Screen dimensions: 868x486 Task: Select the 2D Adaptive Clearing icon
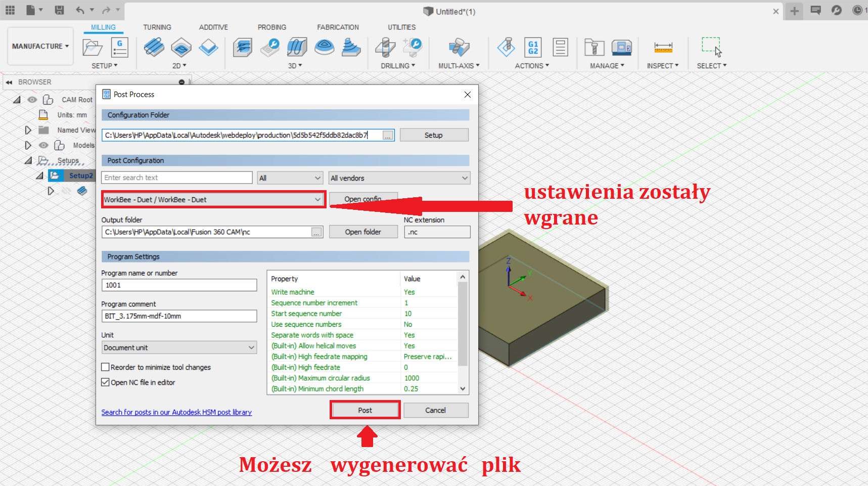tap(154, 48)
